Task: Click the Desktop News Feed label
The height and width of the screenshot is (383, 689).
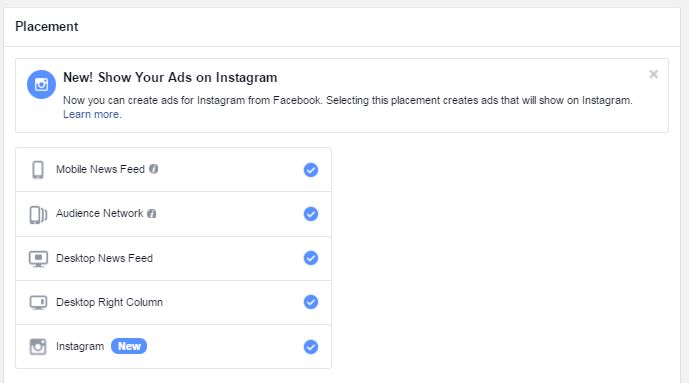Action: tap(104, 258)
